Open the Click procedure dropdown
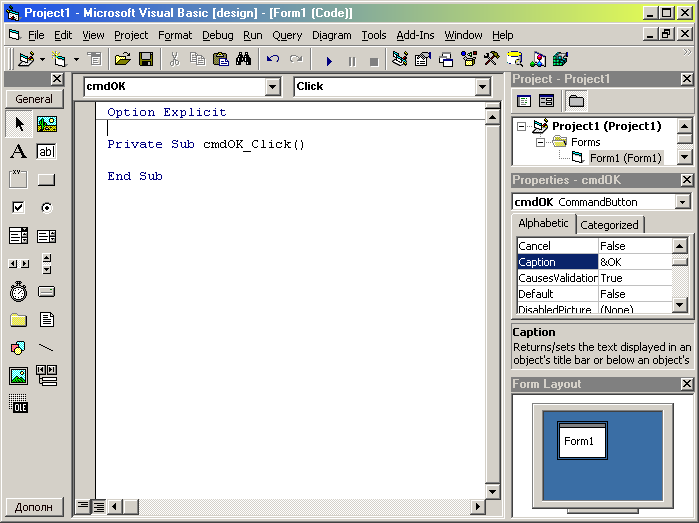 pyautogui.click(x=482, y=87)
